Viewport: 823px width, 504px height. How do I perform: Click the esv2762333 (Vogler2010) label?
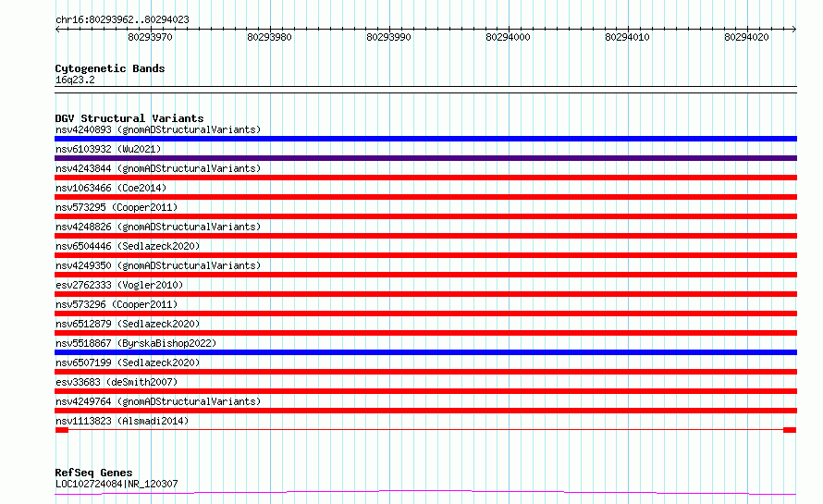tap(119, 285)
